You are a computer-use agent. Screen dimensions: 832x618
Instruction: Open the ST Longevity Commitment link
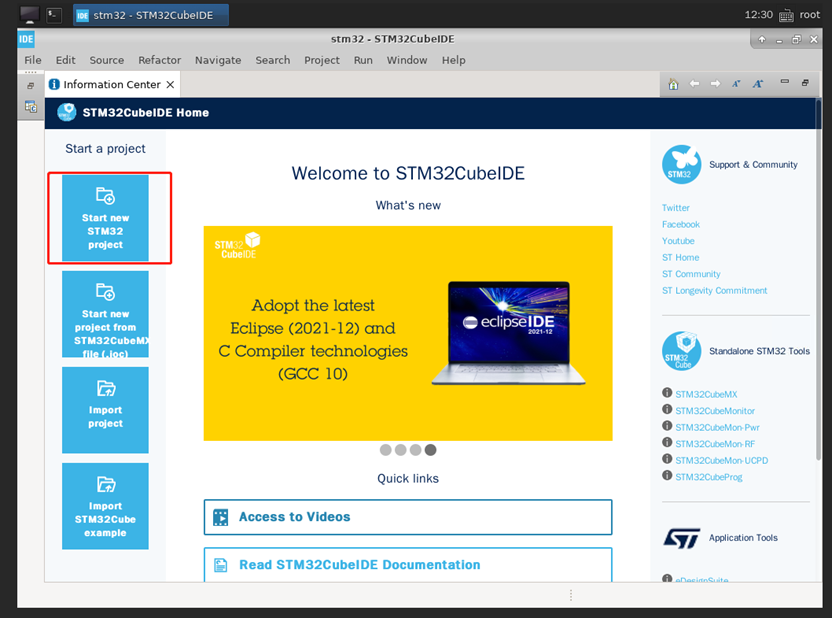(714, 290)
